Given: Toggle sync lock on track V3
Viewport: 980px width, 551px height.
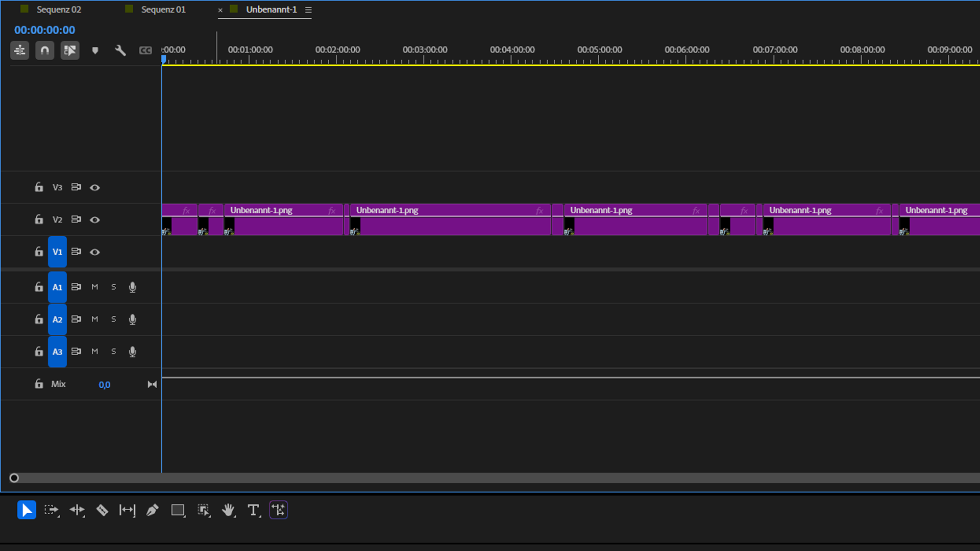Looking at the screenshot, I should tap(76, 187).
